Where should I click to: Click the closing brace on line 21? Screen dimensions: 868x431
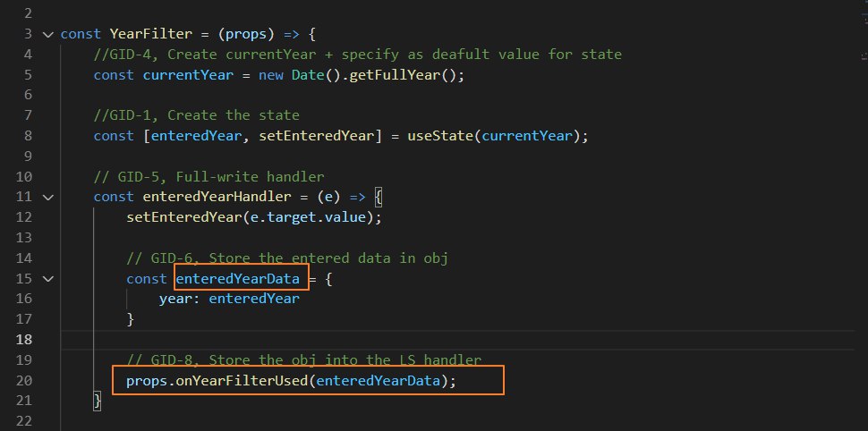point(98,401)
